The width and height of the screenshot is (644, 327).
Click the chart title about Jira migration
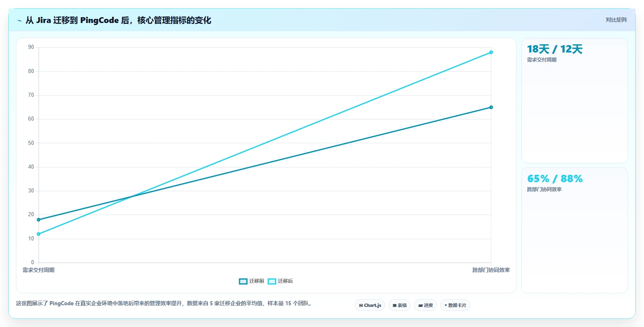pos(118,20)
